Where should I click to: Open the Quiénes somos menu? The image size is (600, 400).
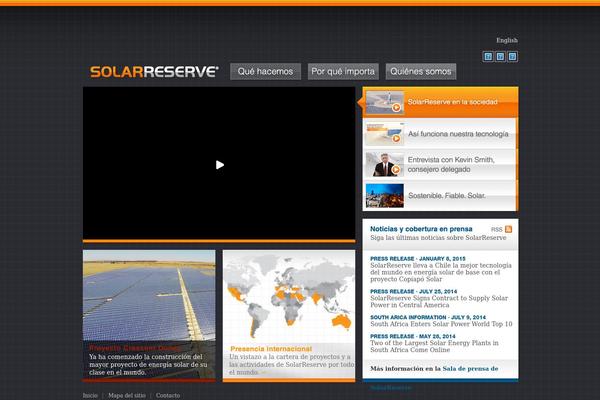click(421, 72)
